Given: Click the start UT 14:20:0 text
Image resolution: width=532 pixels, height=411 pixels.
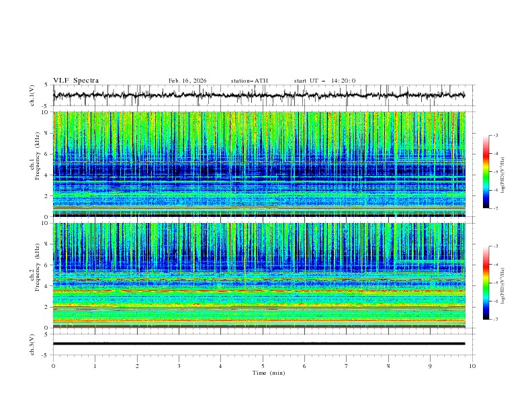Looking at the screenshot, I should tap(324, 81).
